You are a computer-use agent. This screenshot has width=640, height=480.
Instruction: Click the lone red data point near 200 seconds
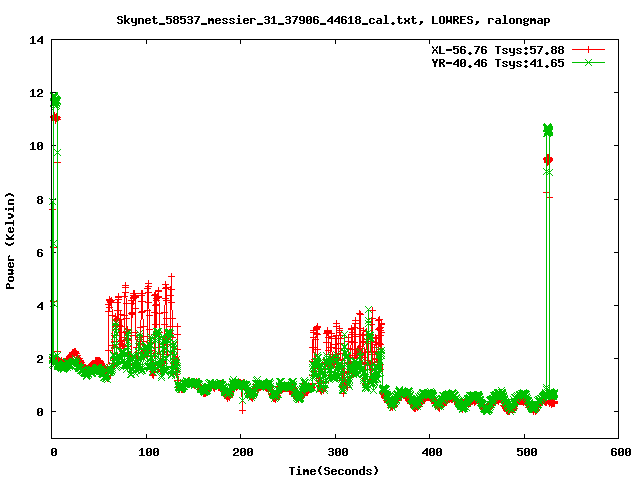point(242,410)
